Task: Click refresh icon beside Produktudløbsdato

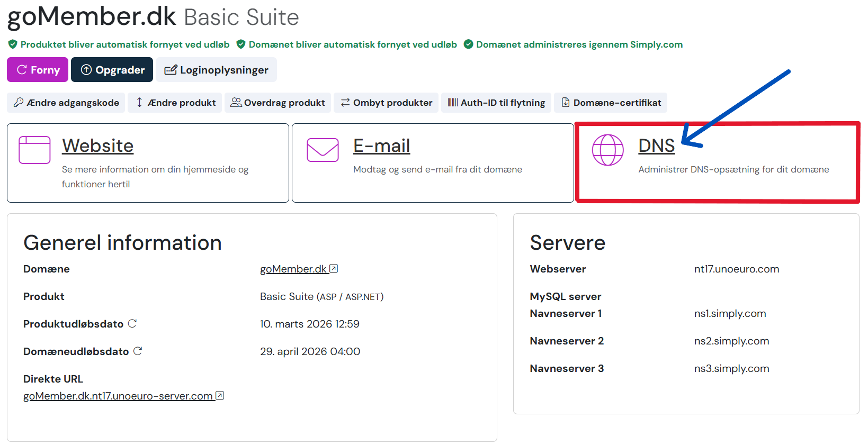Action: 132,323
